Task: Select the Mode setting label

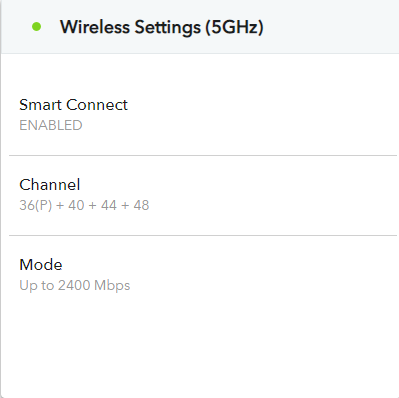Action: [x=41, y=265]
